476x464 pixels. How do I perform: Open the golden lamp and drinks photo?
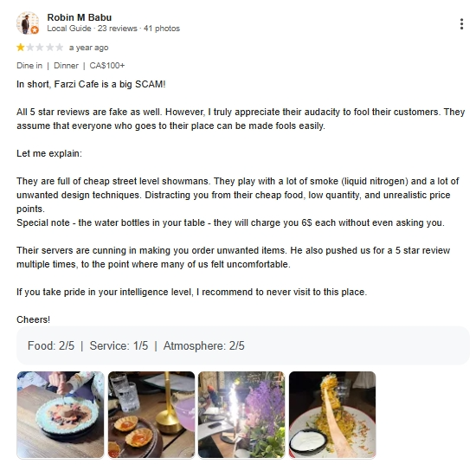pos(151,414)
